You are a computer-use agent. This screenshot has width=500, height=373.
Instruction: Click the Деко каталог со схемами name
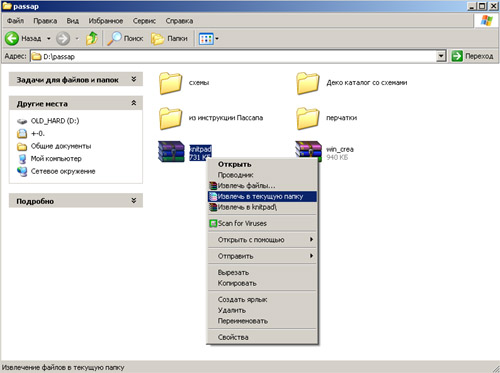(367, 83)
